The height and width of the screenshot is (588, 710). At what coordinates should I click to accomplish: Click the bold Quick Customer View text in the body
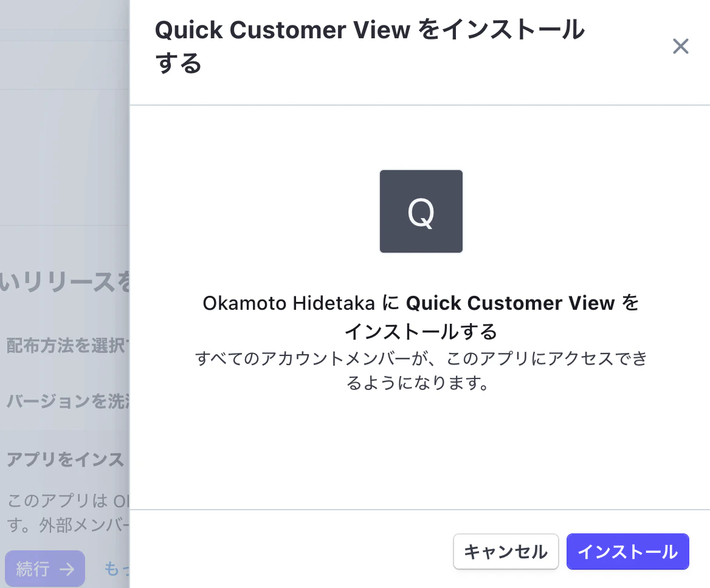pyautogui.click(x=511, y=303)
